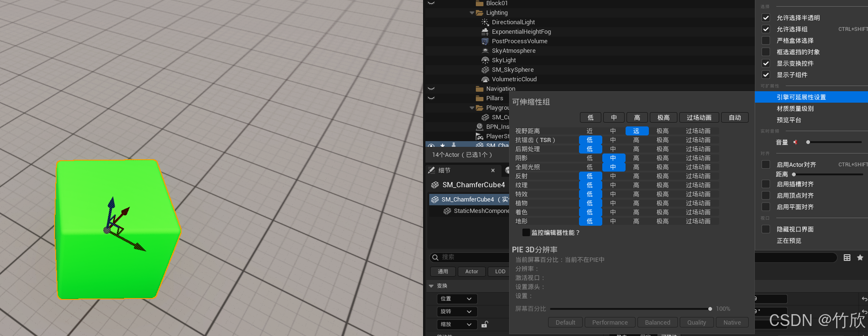Click the volume speaker mute icon

(x=795, y=142)
